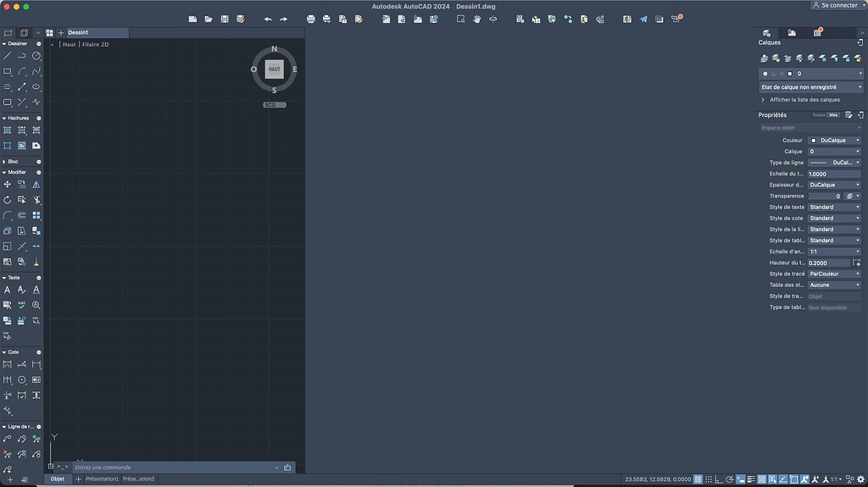Select the Mes properties filter button
This screenshot has width=868, height=487.
(833, 115)
